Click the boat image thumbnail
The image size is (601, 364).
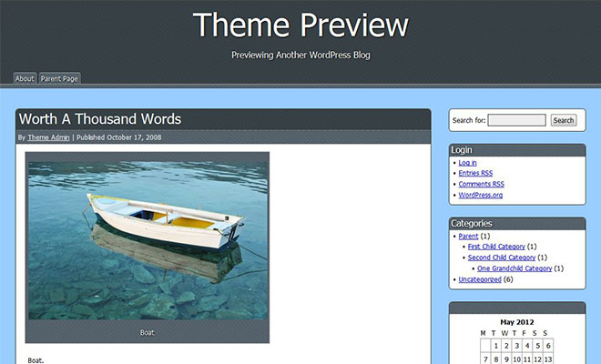click(x=148, y=239)
